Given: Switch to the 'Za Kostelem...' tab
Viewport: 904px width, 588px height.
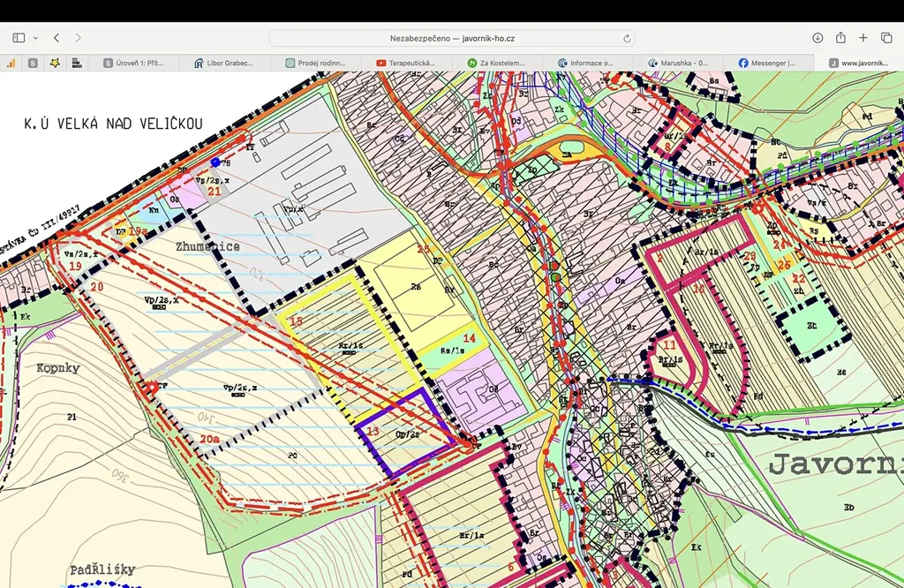Looking at the screenshot, I should (x=496, y=63).
